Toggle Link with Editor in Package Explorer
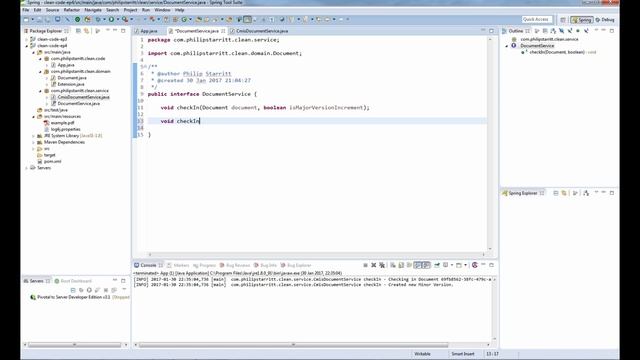Screen dimensions: 640x360 pos(86,31)
